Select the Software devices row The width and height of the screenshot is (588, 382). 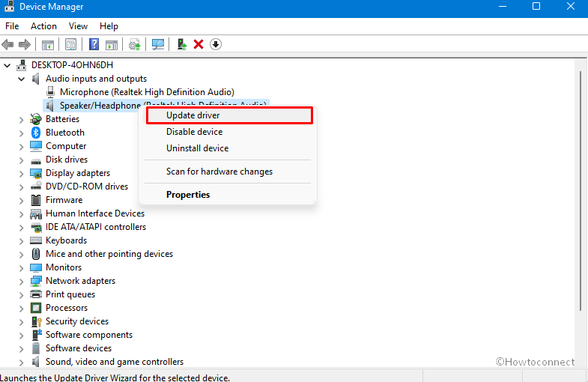point(79,348)
